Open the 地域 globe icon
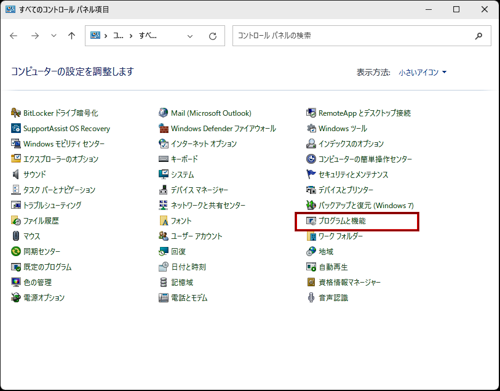Screen dimensions: 500x391 311,251
